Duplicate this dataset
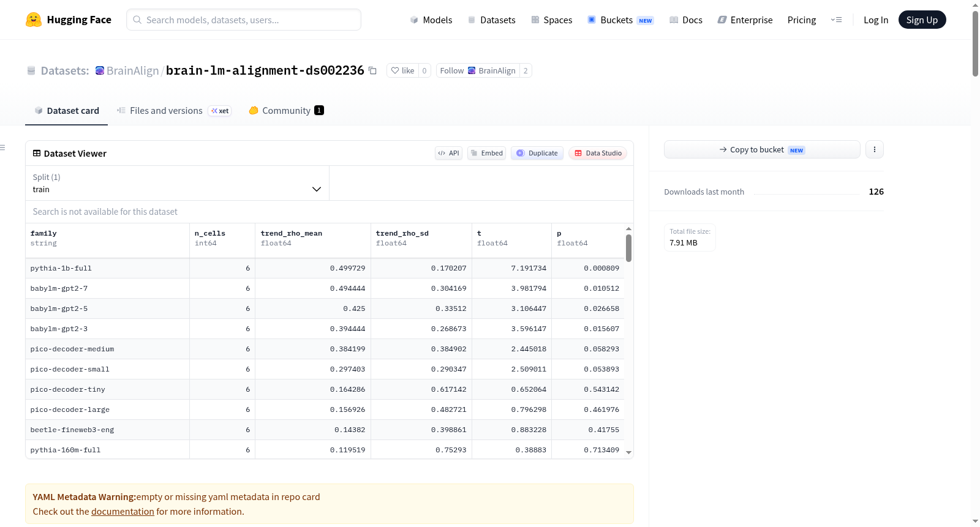Screen dimensions: 980x527 tap(537, 153)
